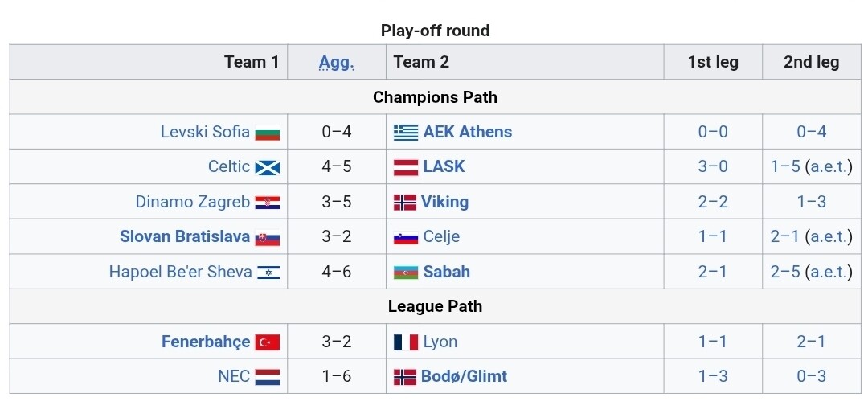The width and height of the screenshot is (868, 414).
Task: Click the Israeli flag beside Hapoel Be'er Sheva
Action: pos(268,272)
